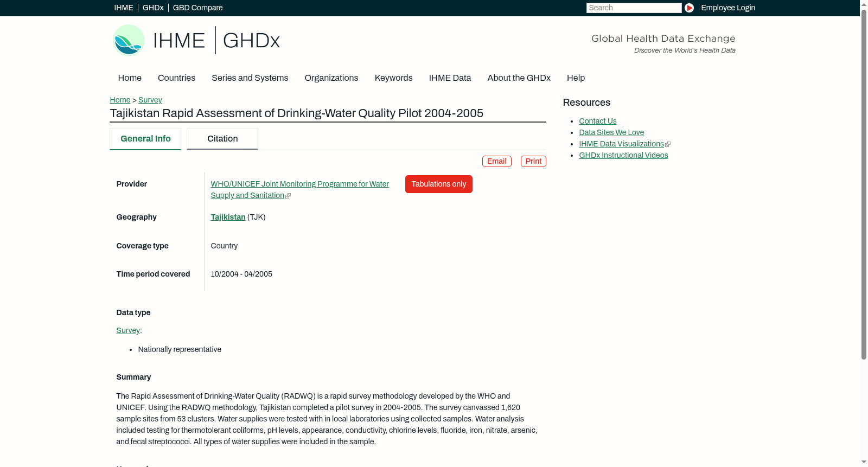Open IHME Data Visualizations link
Viewport: 868px width, 467px height.
click(621, 144)
